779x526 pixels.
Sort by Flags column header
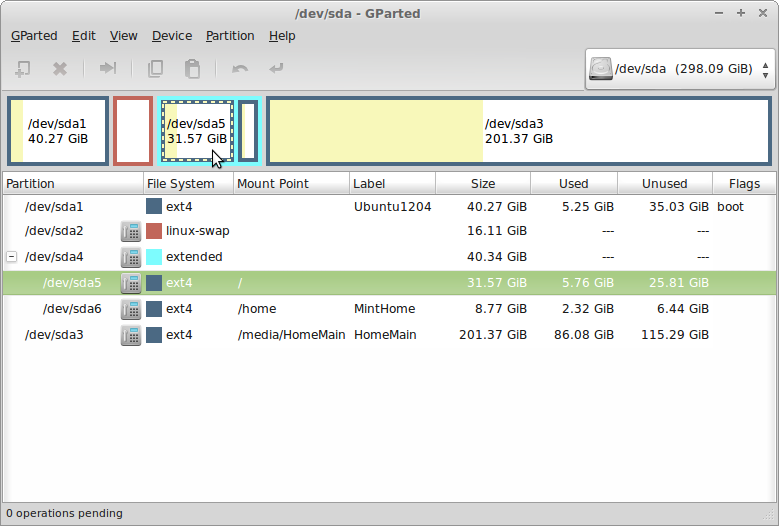(744, 184)
